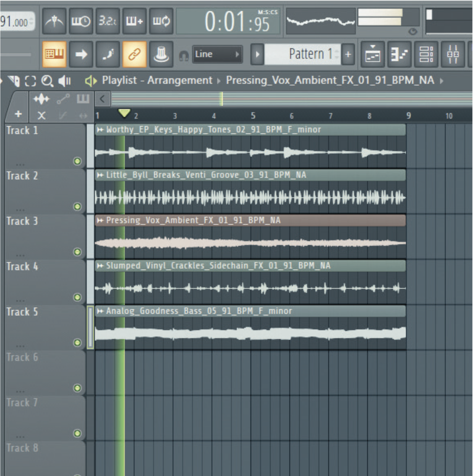Open the Pressing_Vox_Ambient_FX breadcrumb item
This screenshot has height=476, width=473.
(330, 80)
